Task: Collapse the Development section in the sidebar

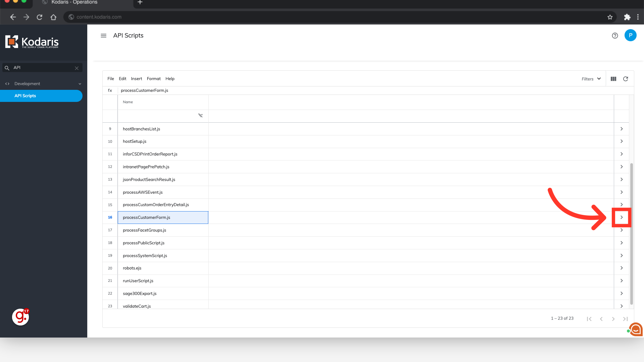Action: (80, 84)
